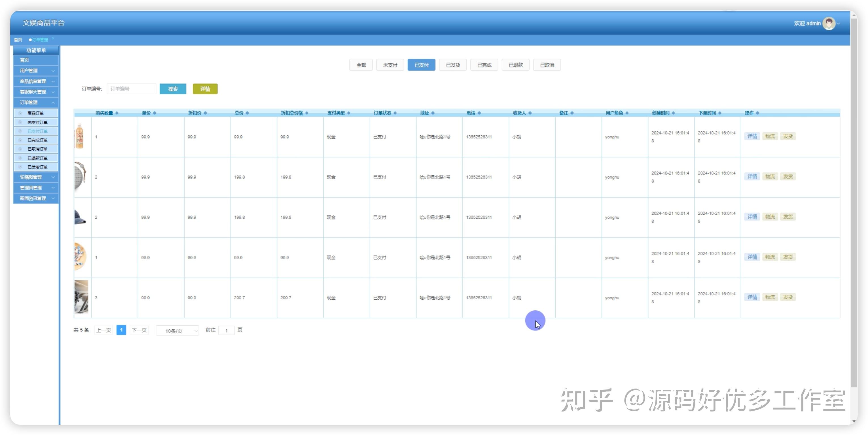Click the arrow icon beside 已退款订单

tap(20, 157)
